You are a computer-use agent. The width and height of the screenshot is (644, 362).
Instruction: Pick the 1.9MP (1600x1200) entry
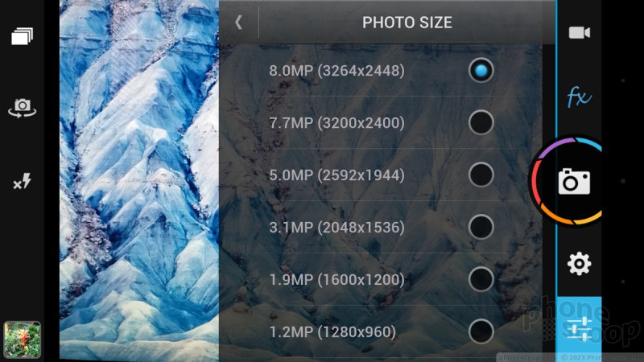(x=380, y=279)
